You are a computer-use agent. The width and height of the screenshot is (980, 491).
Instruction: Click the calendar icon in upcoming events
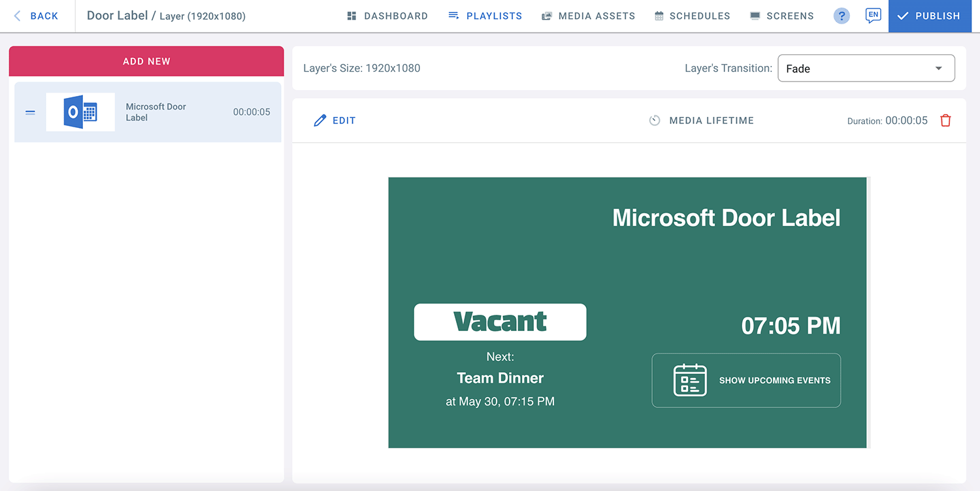click(690, 380)
